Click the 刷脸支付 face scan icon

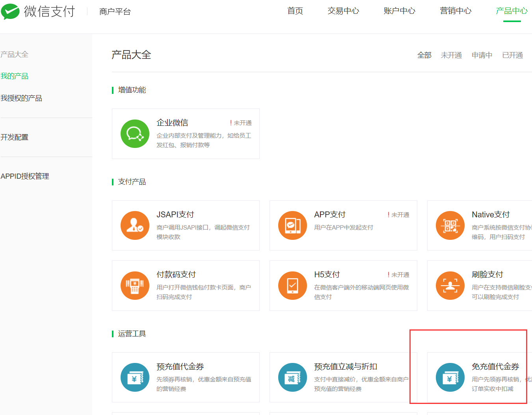[x=450, y=286]
